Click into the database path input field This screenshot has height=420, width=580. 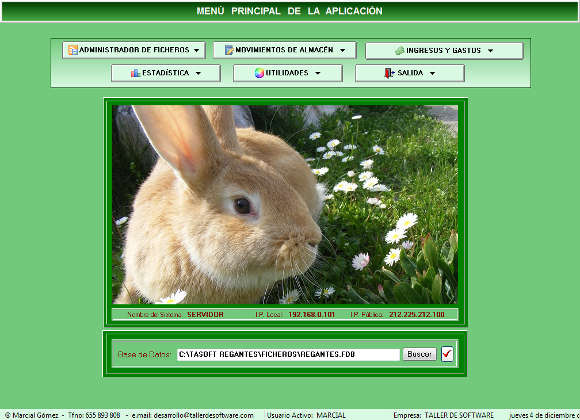pyautogui.click(x=289, y=355)
